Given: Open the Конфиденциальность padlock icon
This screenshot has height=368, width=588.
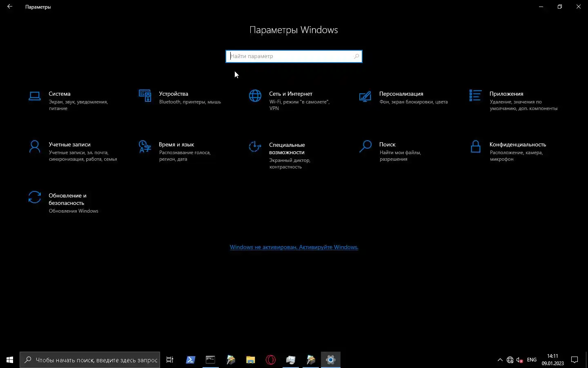Looking at the screenshot, I should [475, 146].
